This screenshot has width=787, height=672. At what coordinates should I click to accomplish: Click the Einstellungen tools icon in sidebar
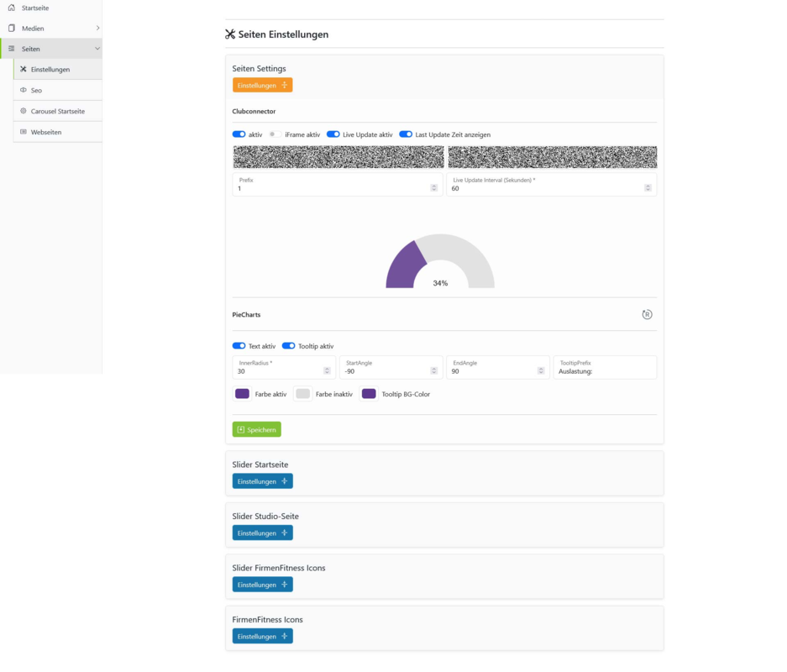click(x=23, y=69)
